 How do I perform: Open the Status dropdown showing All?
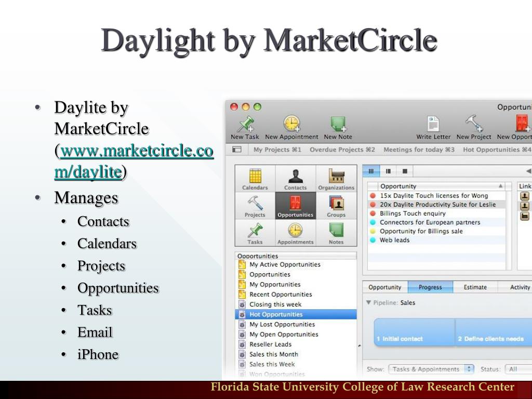518,369
